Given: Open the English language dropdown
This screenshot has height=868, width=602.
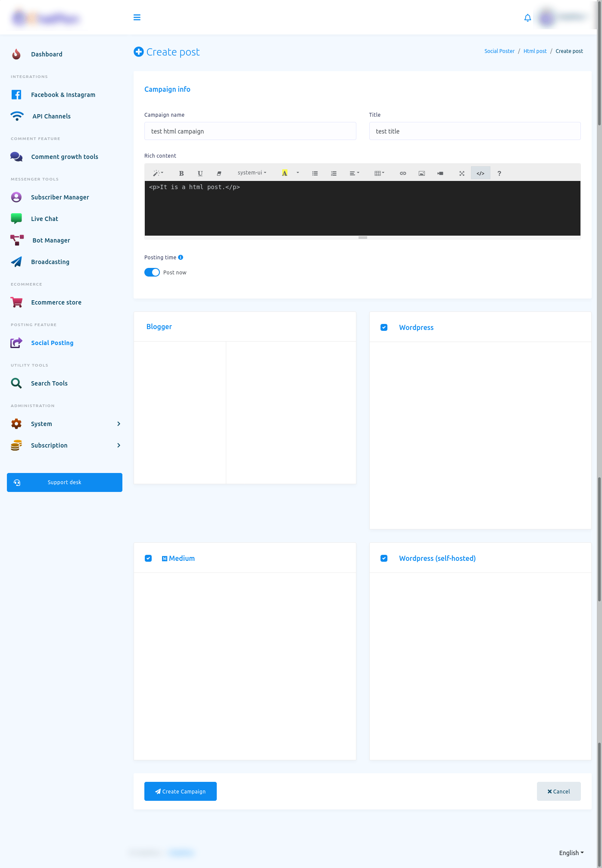Looking at the screenshot, I should [571, 853].
